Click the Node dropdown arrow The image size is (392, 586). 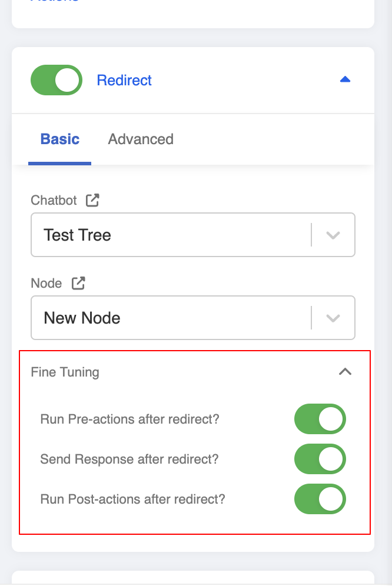(333, 318)
